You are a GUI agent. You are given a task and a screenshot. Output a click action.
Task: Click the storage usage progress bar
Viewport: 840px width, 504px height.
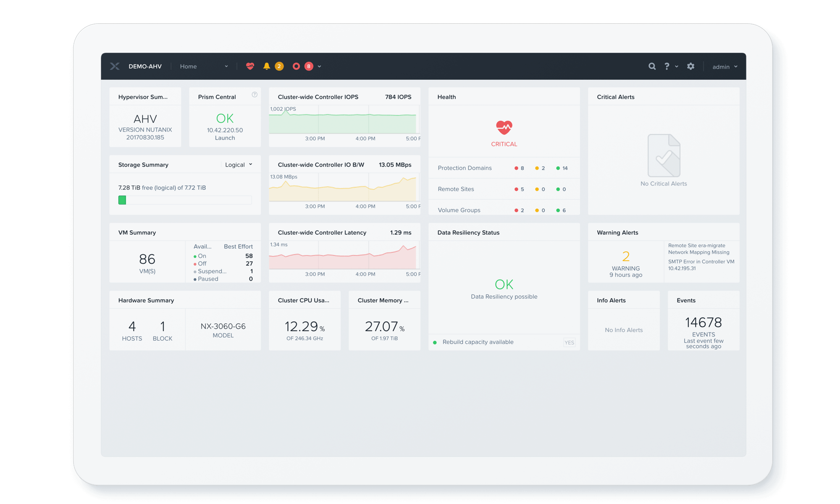(x=185, y=200)
